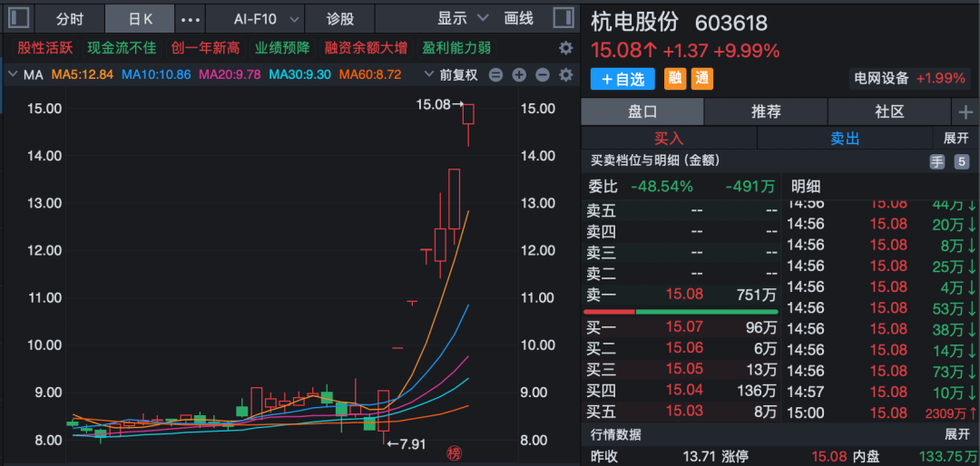Toggle 手 unit display button
Screen dimensions: 980x466
(936, 161)
